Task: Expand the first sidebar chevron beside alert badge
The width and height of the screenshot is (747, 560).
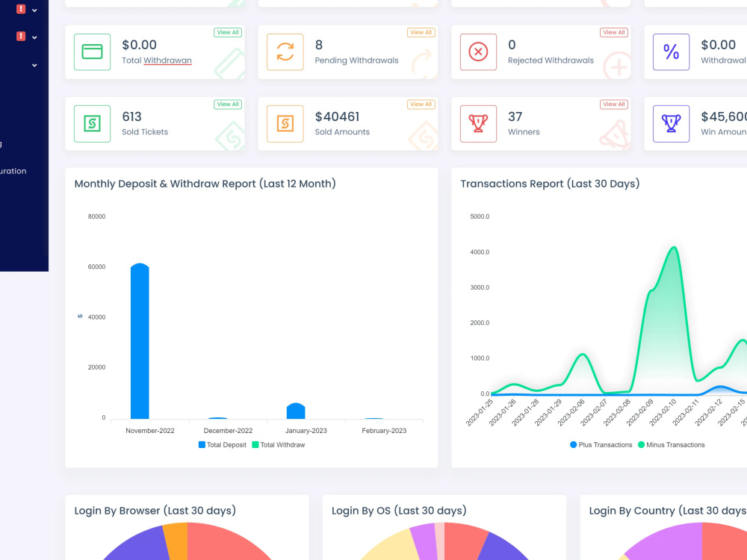Action: tap(34, 10)
